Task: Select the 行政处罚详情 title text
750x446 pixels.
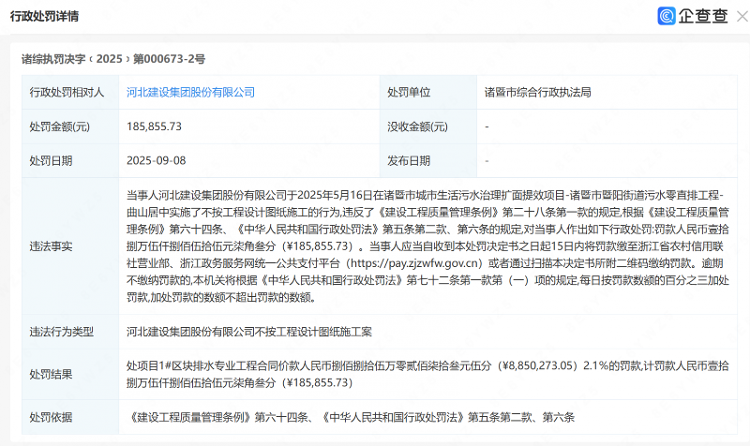Action: click(x=44, y=16)
